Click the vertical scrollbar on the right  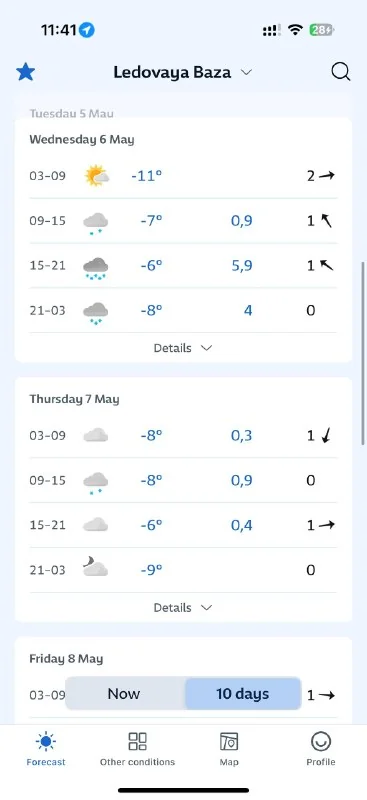click(x=363, y=353)
